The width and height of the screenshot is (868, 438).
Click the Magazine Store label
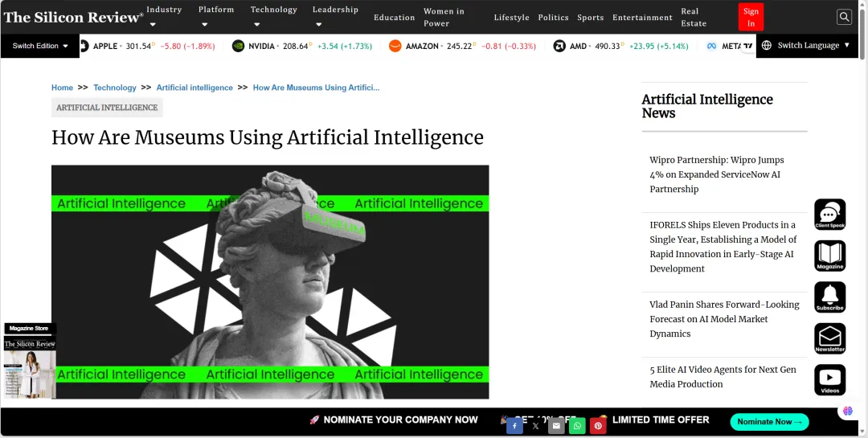point(29,329)
